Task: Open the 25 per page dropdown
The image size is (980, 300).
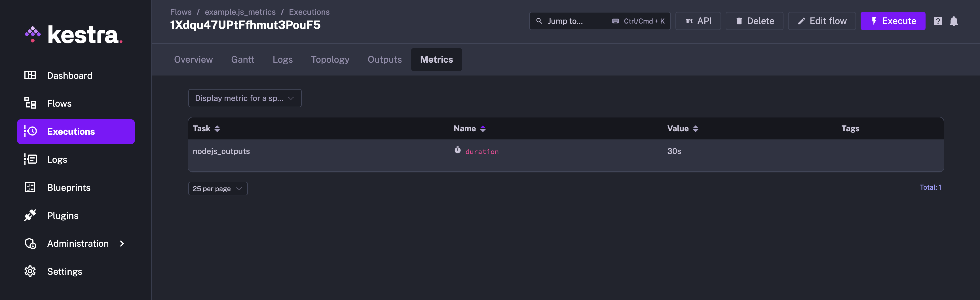Action: [217, 188]
